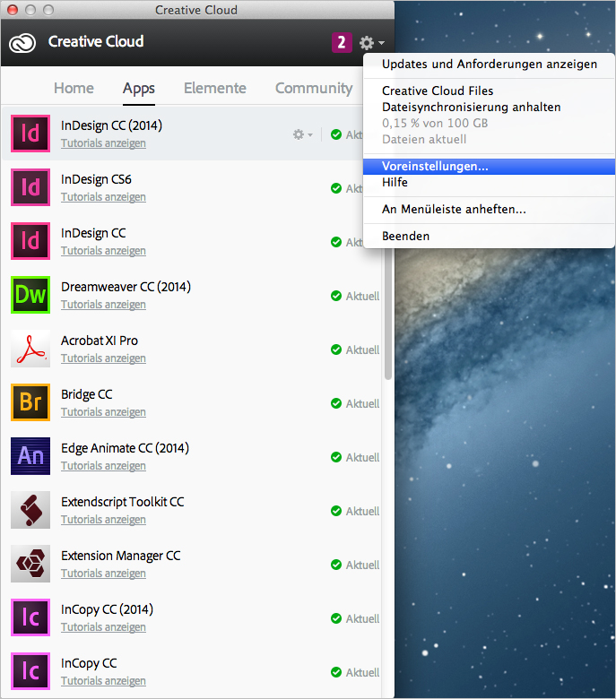Click the Dreamweaver CC (2014) name text
Screen dimensions: 616x699
coord(126,287)
